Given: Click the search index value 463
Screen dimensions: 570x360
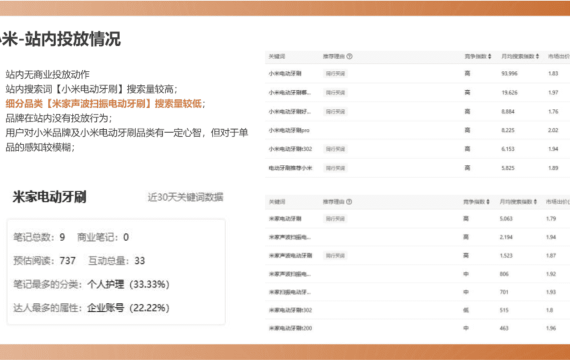Looking at the screenshot, I should point(504,328).
